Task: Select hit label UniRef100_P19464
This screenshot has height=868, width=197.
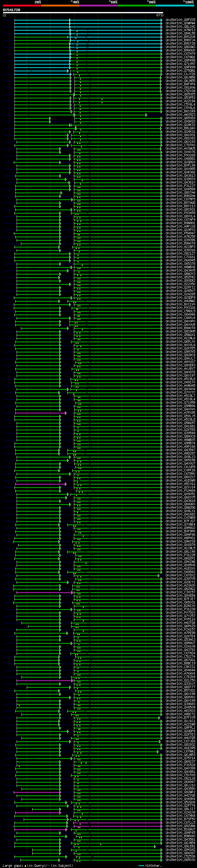Action: point(180,491)
